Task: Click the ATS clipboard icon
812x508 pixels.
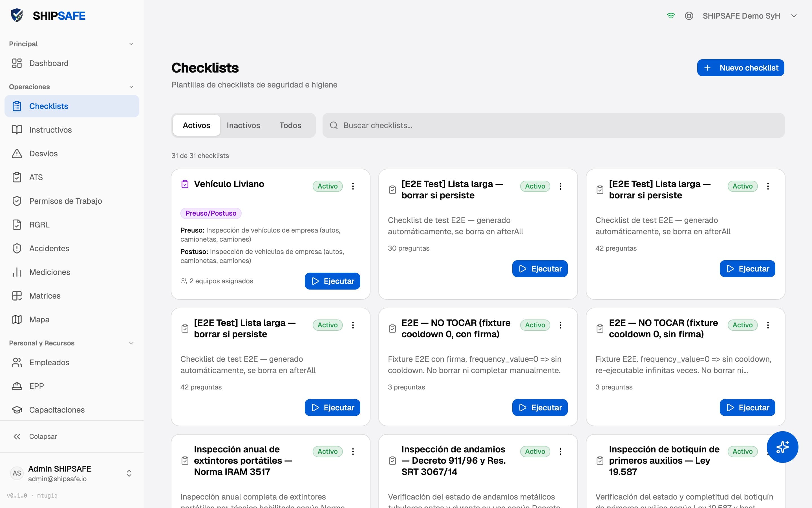Action: [x=17, y=177]
